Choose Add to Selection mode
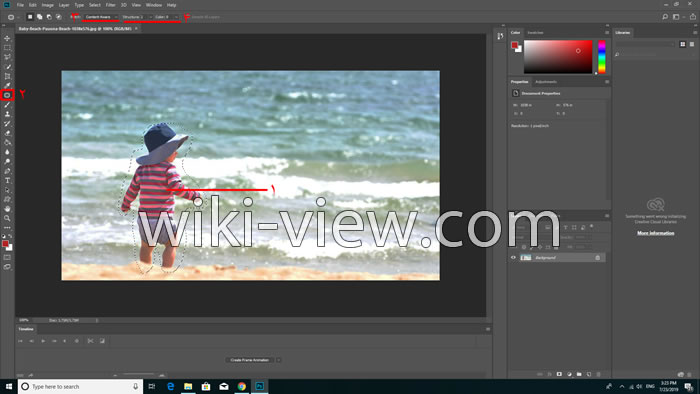The image size is (700, 394). [39, 17]
